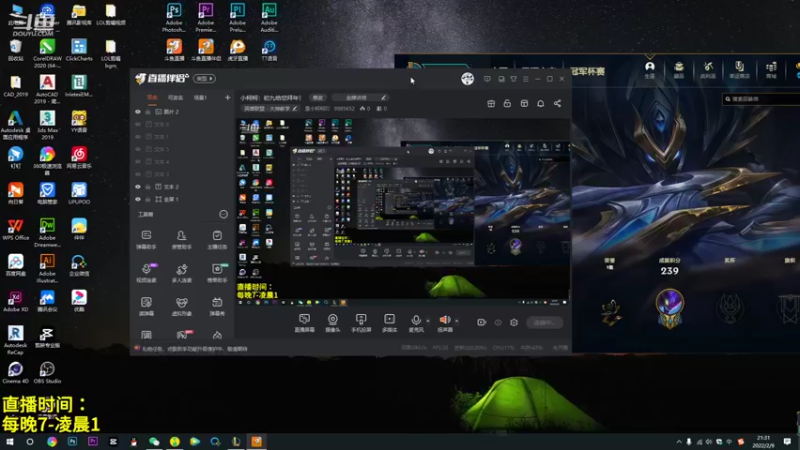Open the collection tab in the LoL client

pyautogui.click(x=679, y=70)
